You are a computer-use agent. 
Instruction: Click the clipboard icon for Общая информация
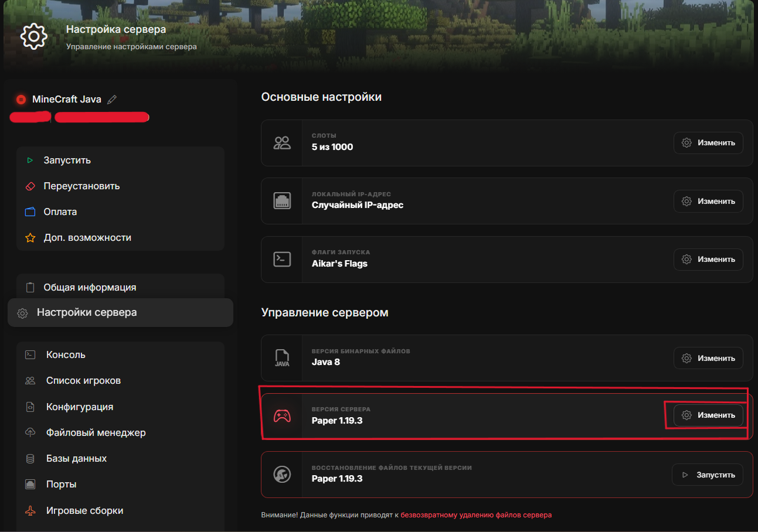pos(30,288)
